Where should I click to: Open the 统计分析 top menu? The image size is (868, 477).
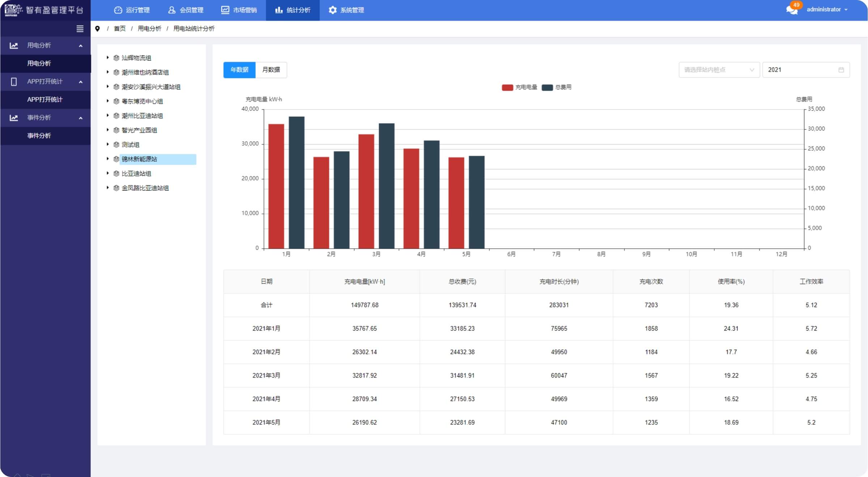pos(293,10)
